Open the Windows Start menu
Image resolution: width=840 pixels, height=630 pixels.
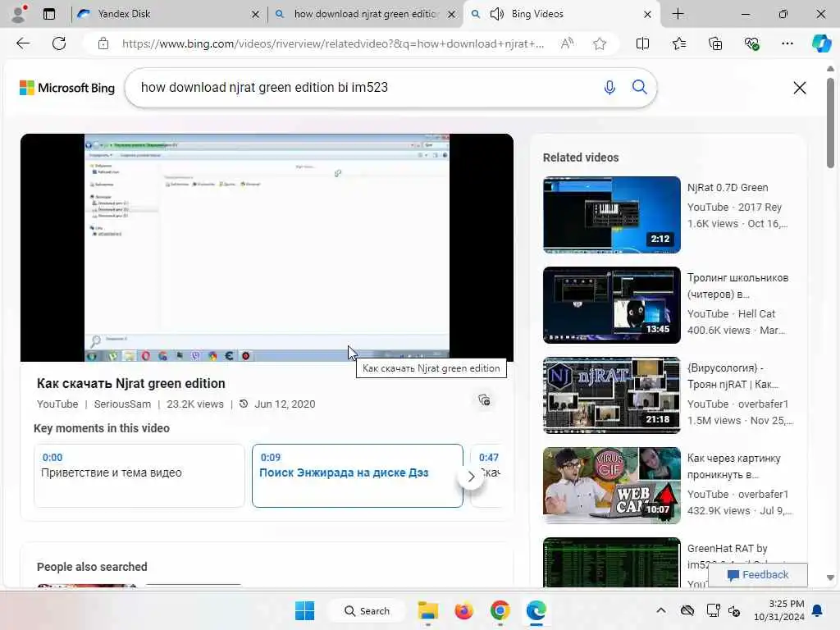[x=305, y=610]
